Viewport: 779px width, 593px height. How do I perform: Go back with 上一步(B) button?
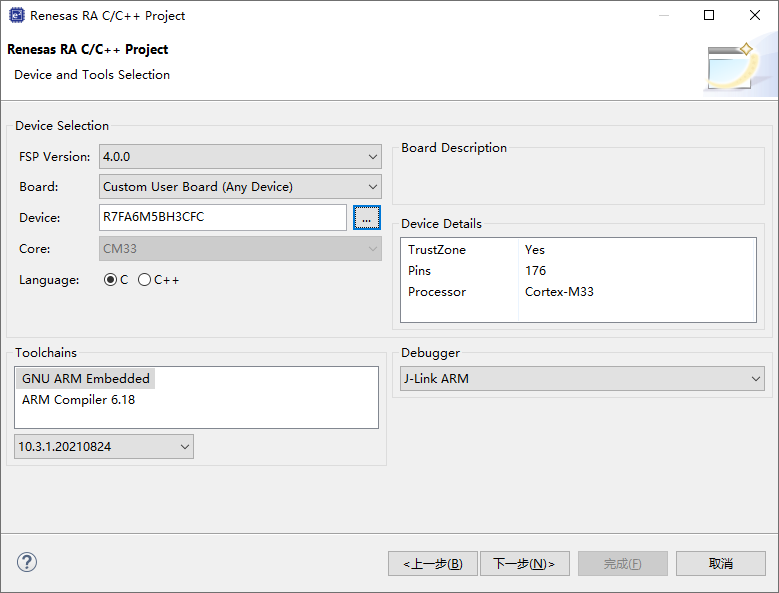(x=433, y=564)
